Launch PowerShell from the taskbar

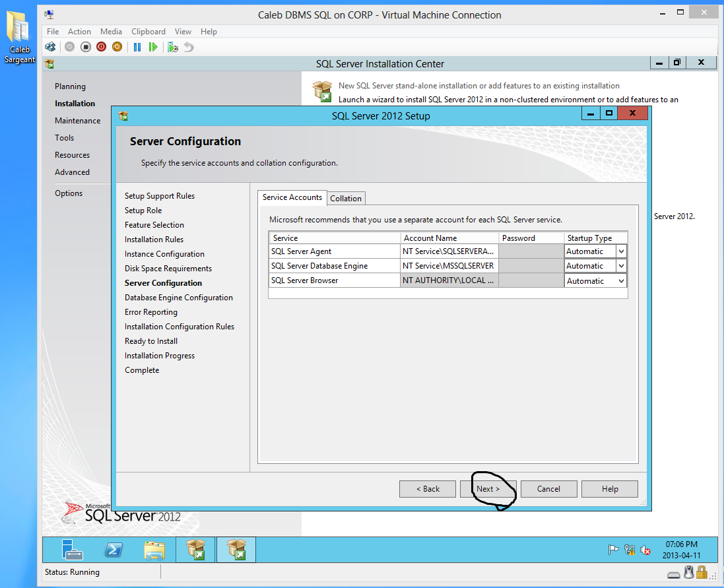pos(113,549)
